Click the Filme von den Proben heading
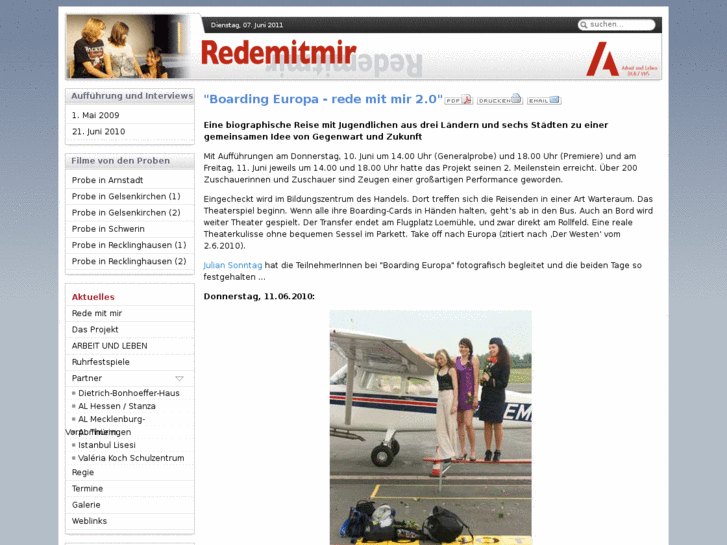Screen dimensions: 727x545 tap(121, 161)
